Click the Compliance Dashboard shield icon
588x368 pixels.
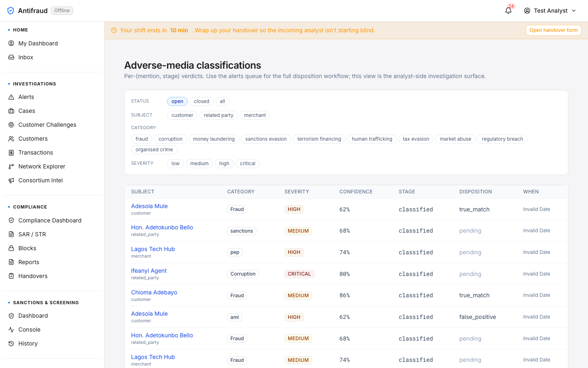coord(11,220)
